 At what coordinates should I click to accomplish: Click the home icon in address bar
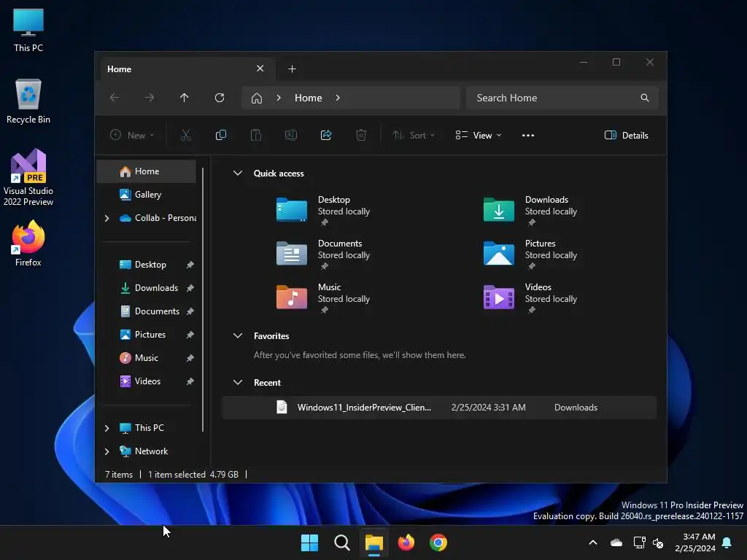(x=257, y=98)
